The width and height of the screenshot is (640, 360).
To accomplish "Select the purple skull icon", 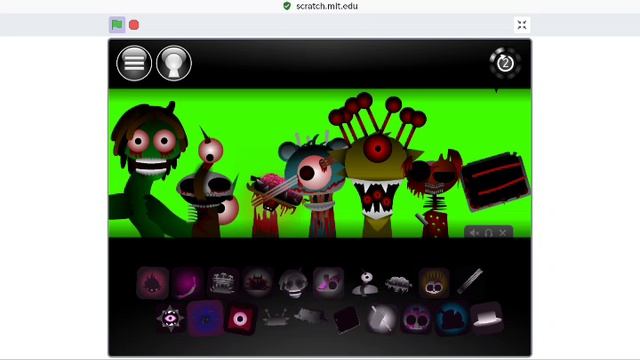I will click(416, 319).
